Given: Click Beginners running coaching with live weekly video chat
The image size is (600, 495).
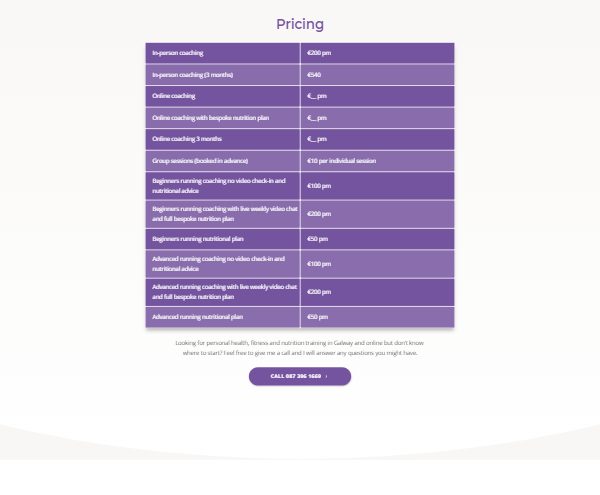Looking at the screenshot, I should click(x=225, y=214).
